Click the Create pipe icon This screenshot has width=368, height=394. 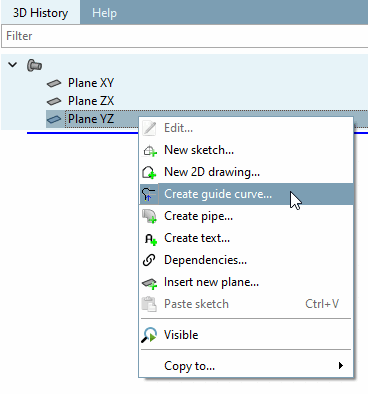(149, 216)
